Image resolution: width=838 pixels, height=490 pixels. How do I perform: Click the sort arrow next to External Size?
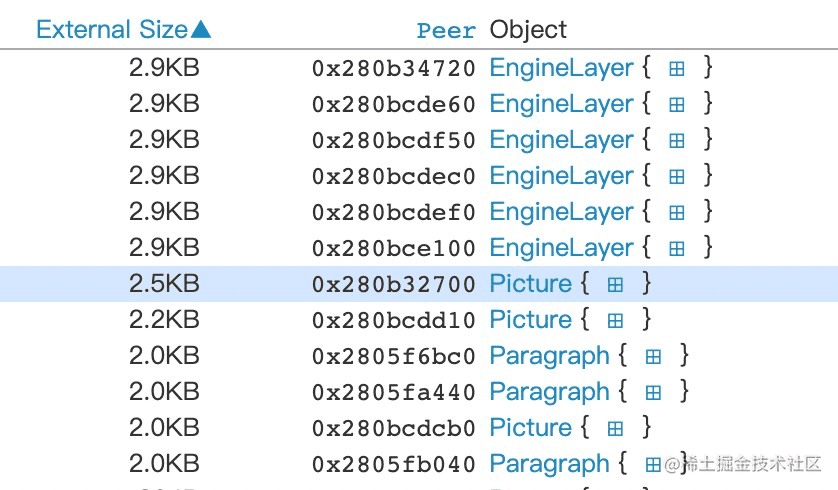click(x=201, y=29)
